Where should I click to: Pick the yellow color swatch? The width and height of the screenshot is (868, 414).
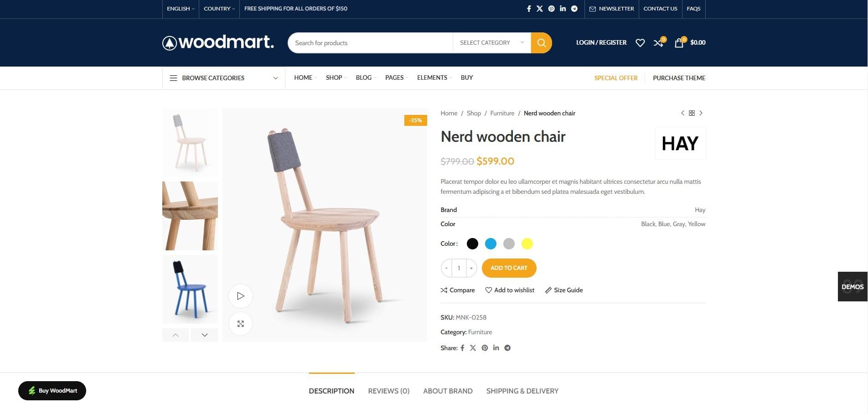[x=527, y=244]
